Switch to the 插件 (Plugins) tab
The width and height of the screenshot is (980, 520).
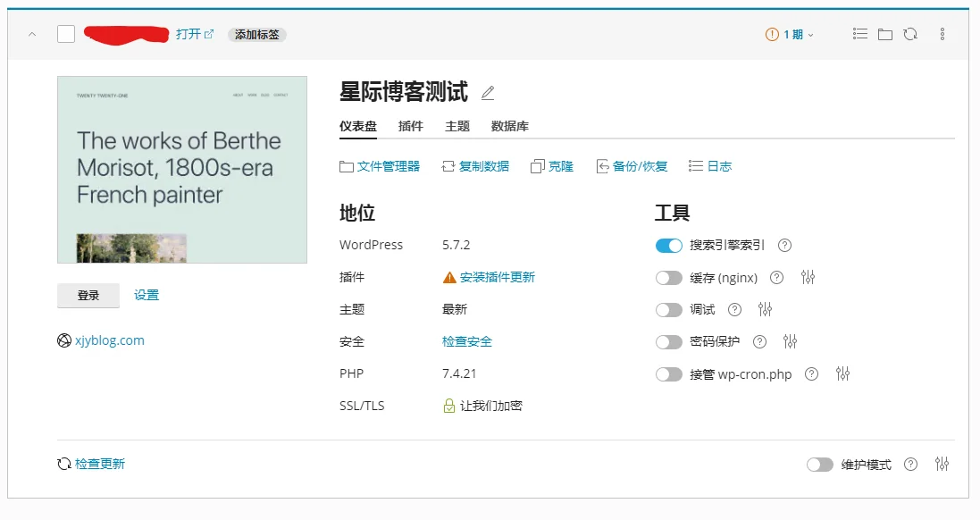410,126
